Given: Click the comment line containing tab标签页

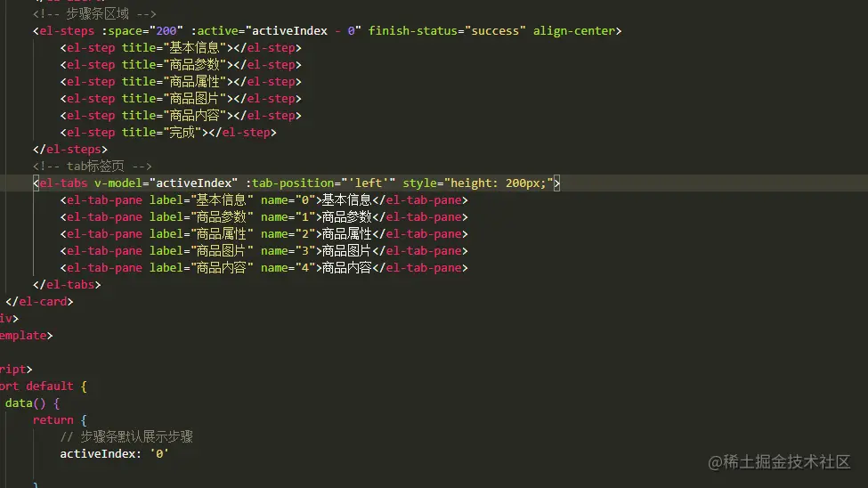Looking at the screenshot, I should point(93,167).
